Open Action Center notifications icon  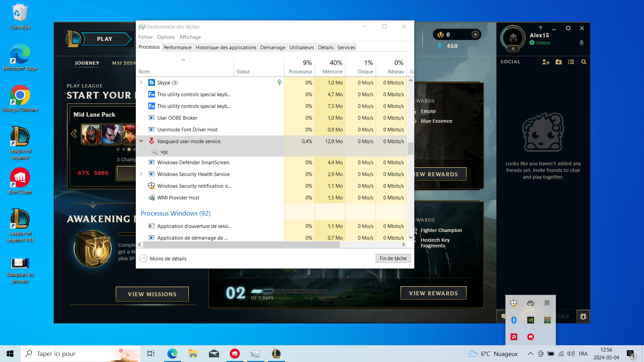point(631,354)
